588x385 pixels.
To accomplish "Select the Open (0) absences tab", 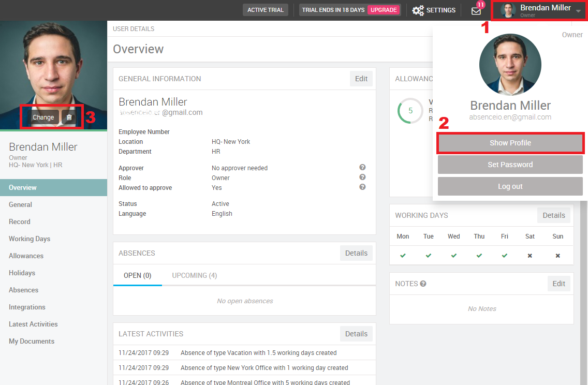I will pos(137,275).
